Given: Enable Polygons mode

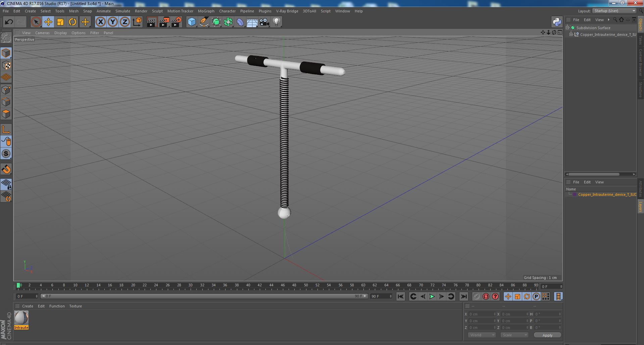Looking at the screenshot, I should [x=6, y=114].
